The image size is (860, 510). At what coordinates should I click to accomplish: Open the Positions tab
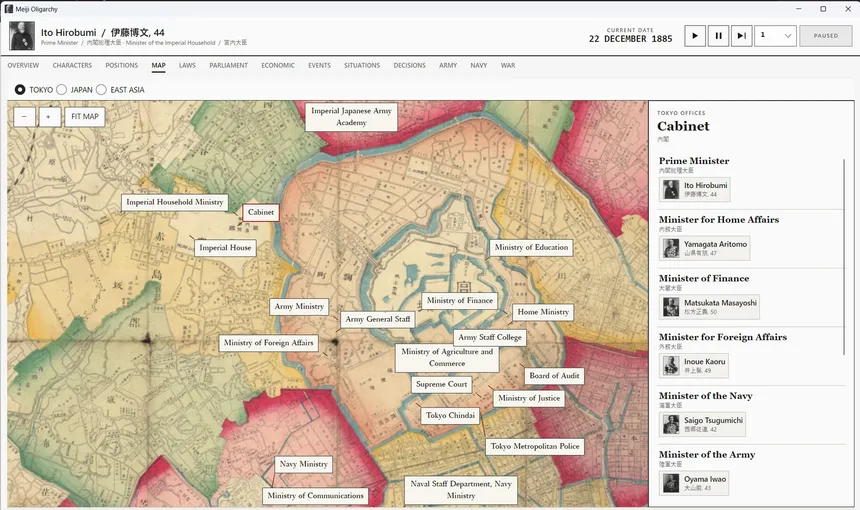(x=122, y=65)
